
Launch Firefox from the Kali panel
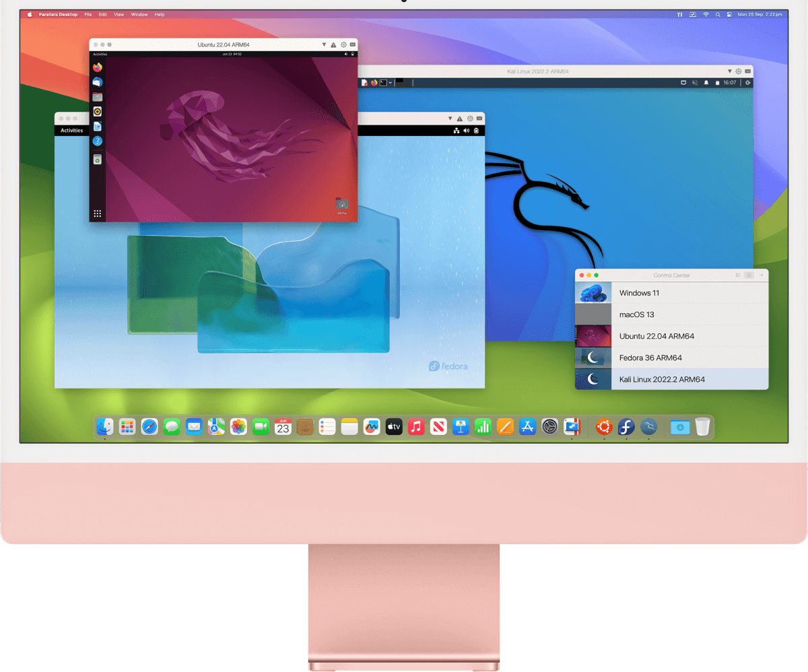[x=374, y=83]
